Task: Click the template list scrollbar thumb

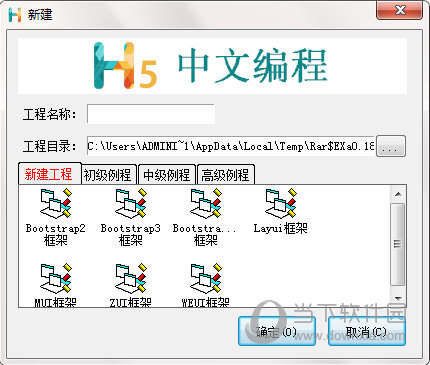Action: [398, 244]
